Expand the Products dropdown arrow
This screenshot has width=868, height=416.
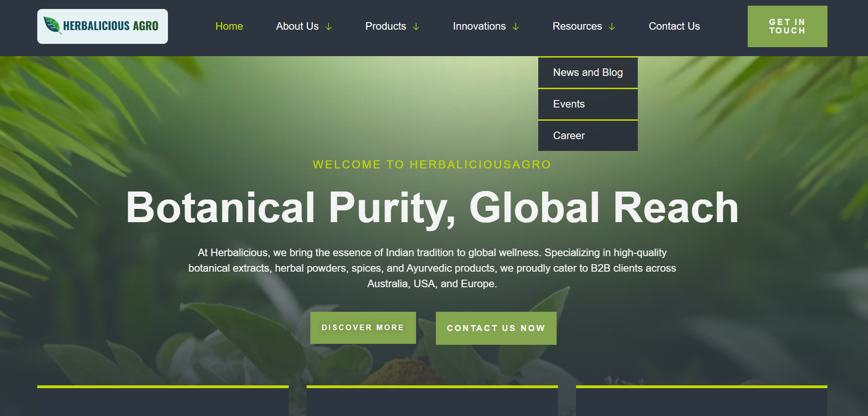416,27
